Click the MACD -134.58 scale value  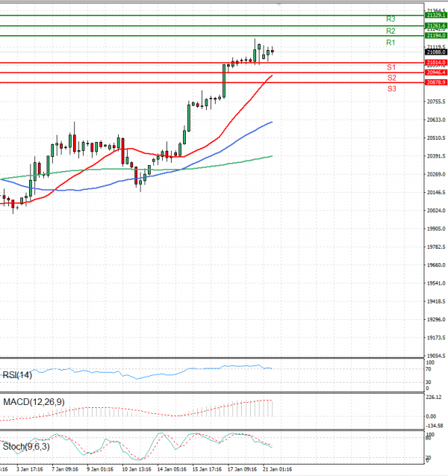pyautogui.click(x=435, y=426)
